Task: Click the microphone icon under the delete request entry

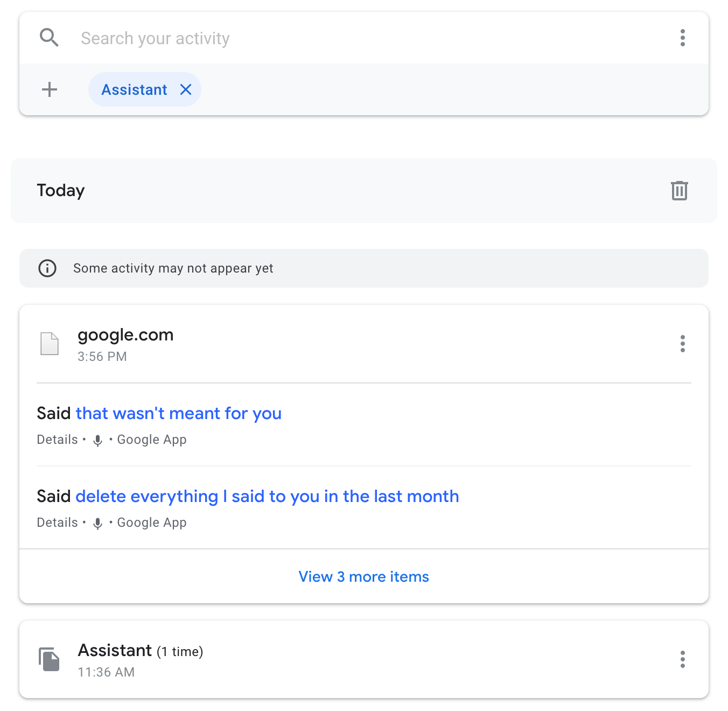Action: [x=97, y=523]
